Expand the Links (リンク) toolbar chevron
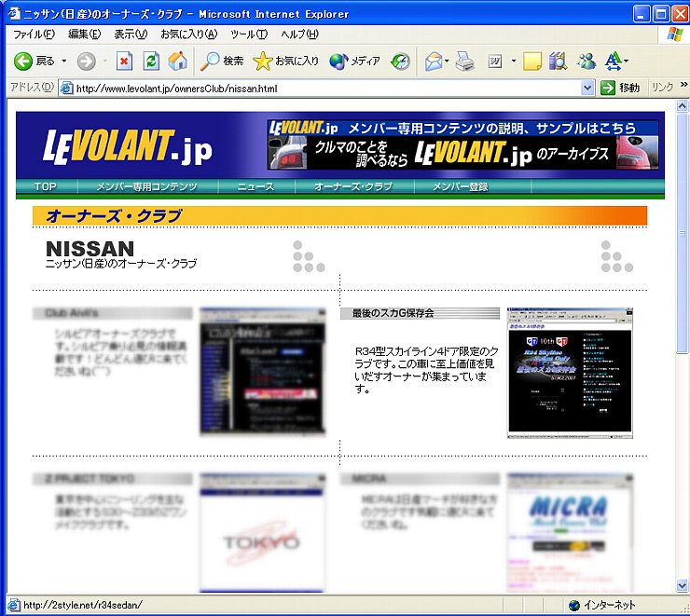 (x=683, y=85)
